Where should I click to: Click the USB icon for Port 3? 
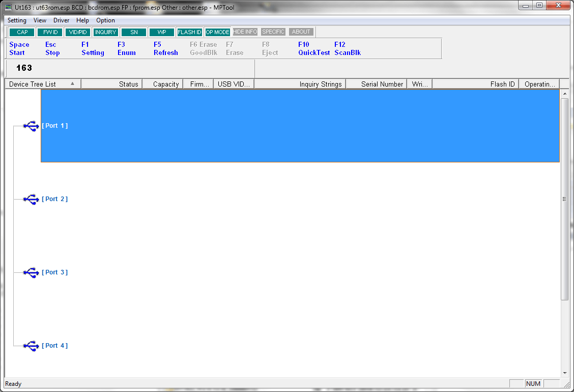(31, 272)
